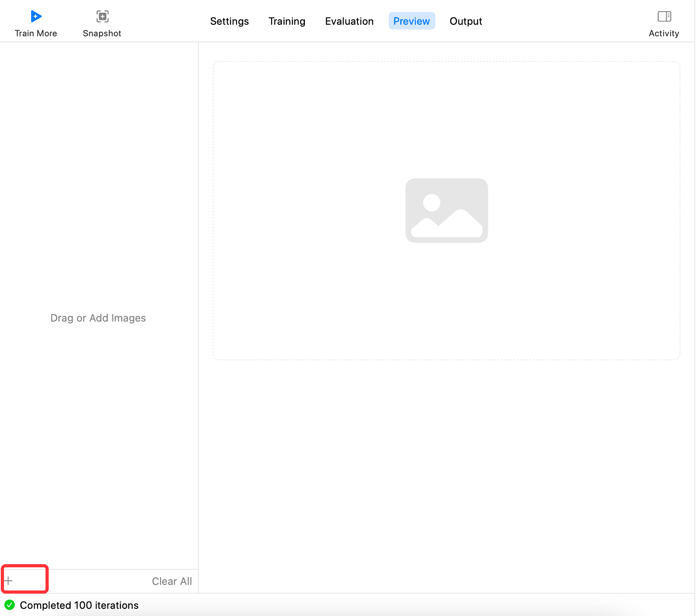Click the Train More label
Viewport: 696px width, 616px height.
tap(36, 34)
